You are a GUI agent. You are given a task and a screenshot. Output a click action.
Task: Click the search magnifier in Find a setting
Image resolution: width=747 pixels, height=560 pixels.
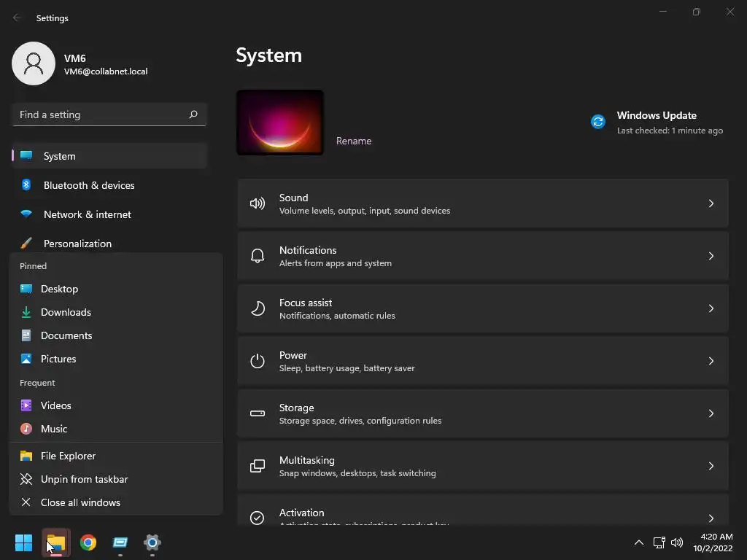[x=193, y=114]
